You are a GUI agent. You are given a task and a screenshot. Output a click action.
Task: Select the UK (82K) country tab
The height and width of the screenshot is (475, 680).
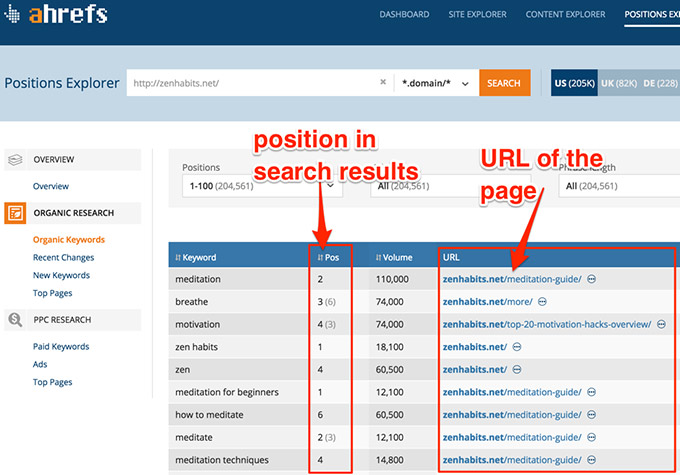619,83
